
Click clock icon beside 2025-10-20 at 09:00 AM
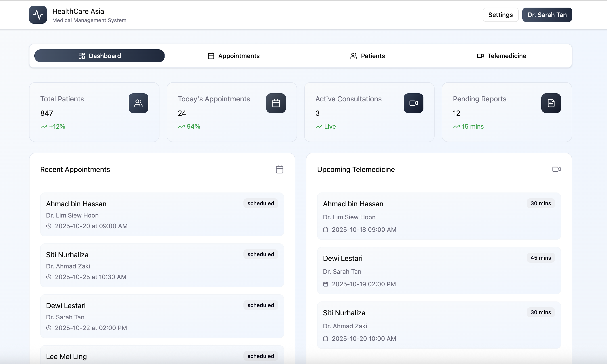pos(49,226)
